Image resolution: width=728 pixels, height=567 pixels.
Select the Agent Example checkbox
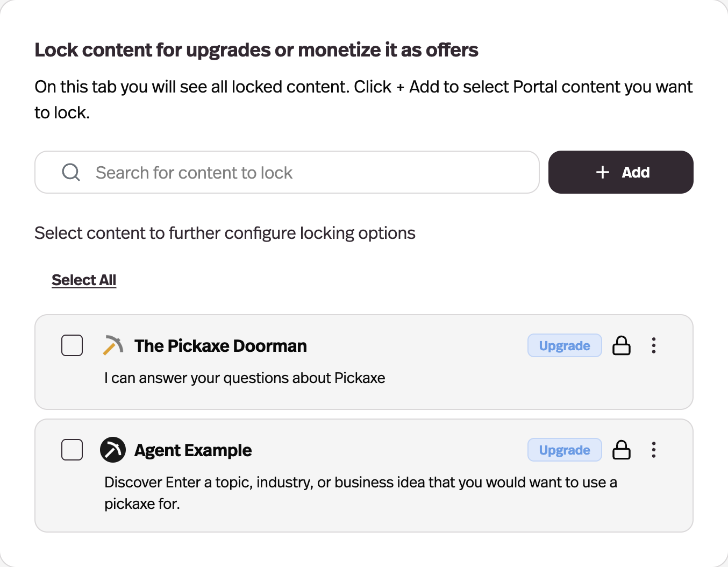click(72, 450)
